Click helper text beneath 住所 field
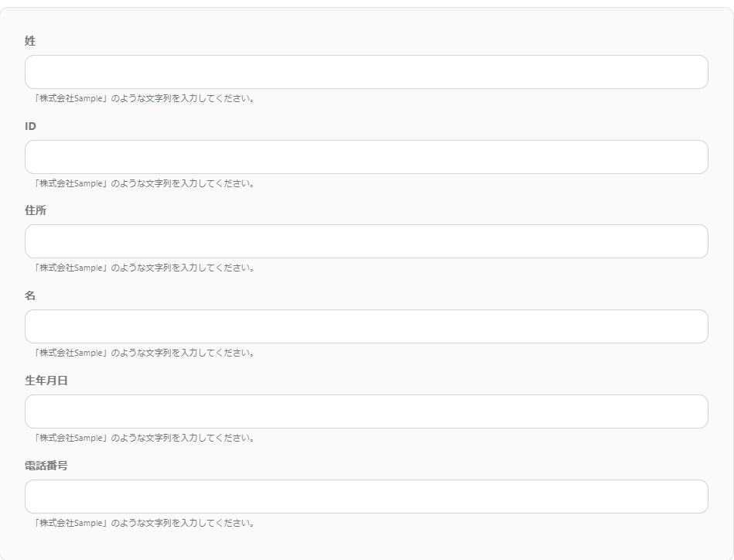The height and width of the screenshot is (560, 734). click(145, 268)
